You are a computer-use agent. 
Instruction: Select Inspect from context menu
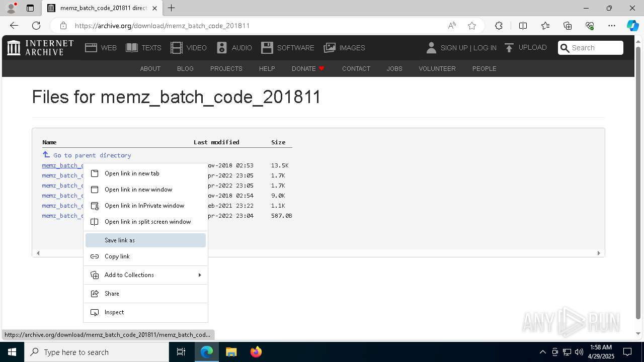pyautogui.click(x=145, y=312)
